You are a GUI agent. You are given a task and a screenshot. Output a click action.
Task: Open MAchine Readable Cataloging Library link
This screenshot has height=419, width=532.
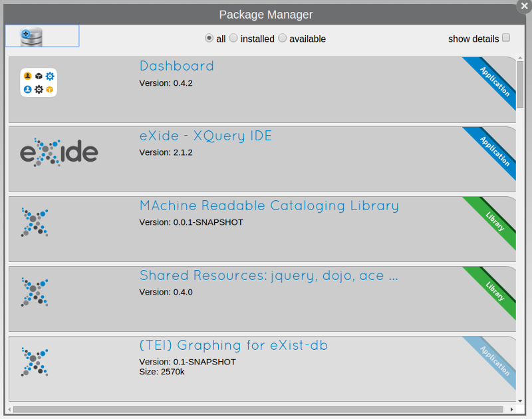coord(269,206)
